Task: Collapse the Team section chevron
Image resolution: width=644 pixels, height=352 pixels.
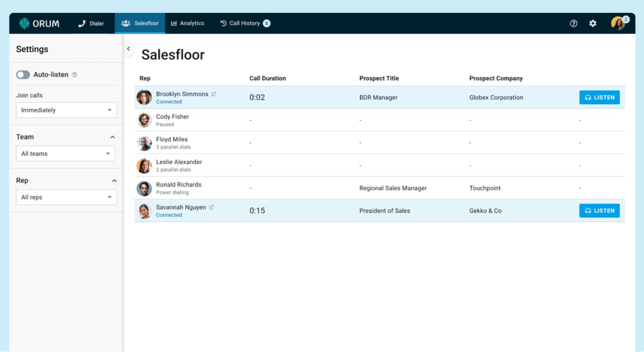Action: [x=113, y=137]
